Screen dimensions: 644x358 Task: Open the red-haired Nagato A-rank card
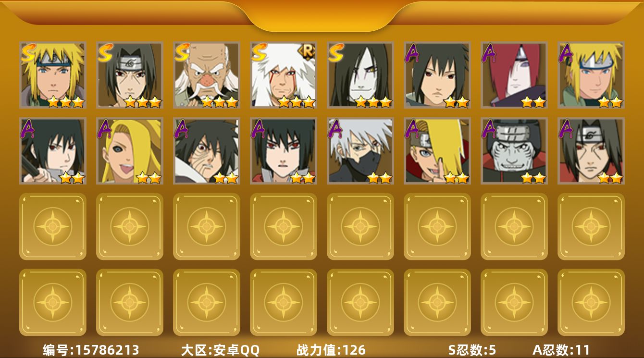tap(514, 75)
